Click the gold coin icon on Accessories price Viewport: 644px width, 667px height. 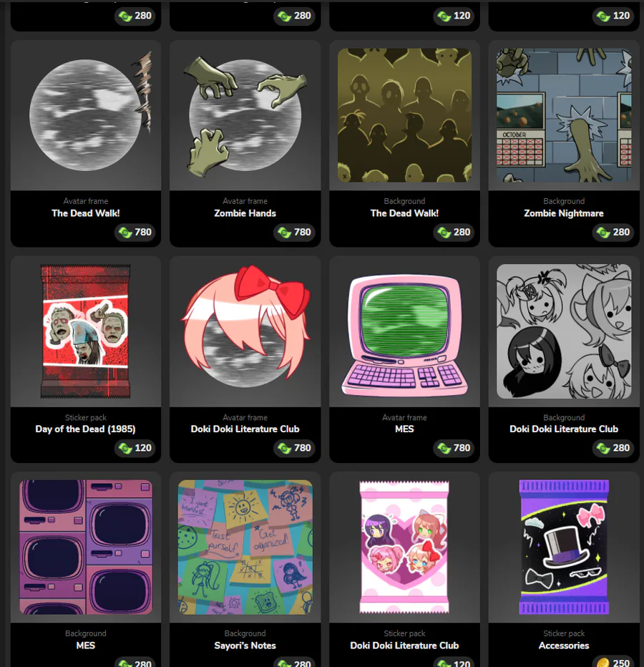pyautogui.click(x=602, y=663)
